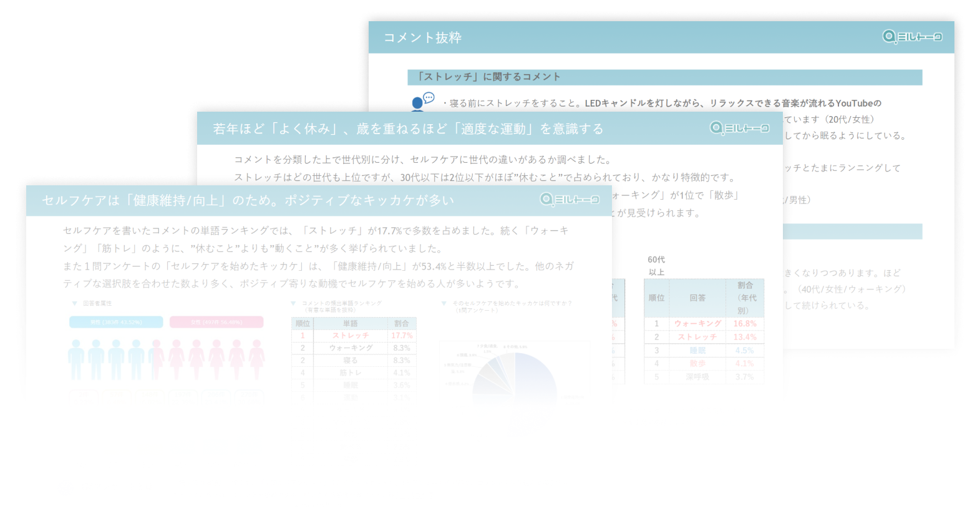Click the ウォーキング cell in the 8.3% row
The width and height of the screenshot is (980, 521).
coord(350,348)
